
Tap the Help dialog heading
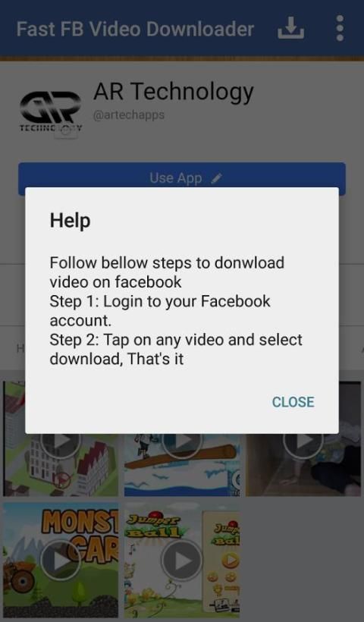pyautogui.click(x=70, y=220)
